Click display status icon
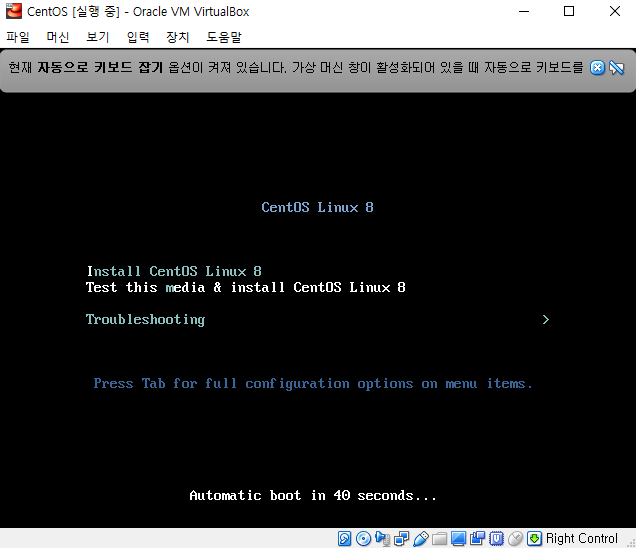This screenshot has height=548, width=636. pyautogui.click(x=458, y=539)
